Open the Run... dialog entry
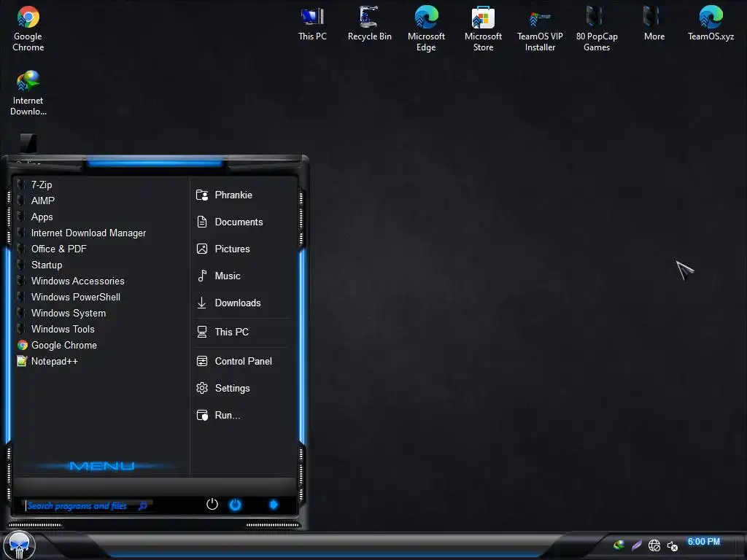 pos(242,415)
